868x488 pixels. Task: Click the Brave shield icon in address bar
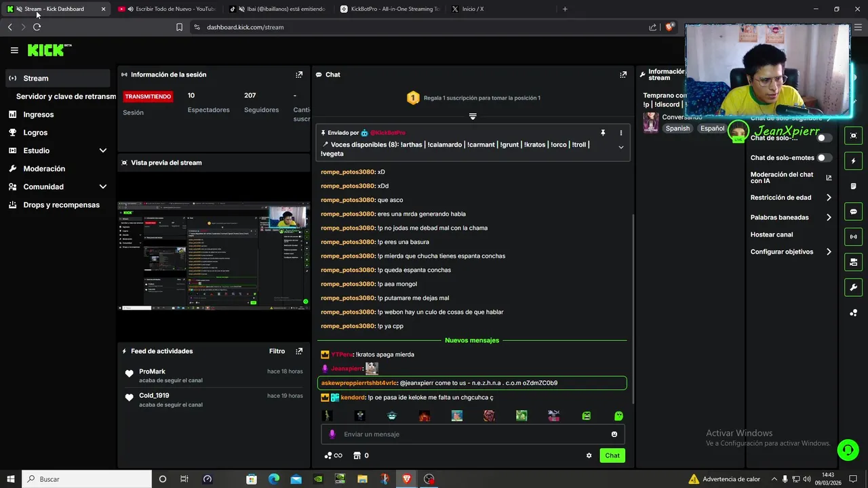(x=669, y=27)
